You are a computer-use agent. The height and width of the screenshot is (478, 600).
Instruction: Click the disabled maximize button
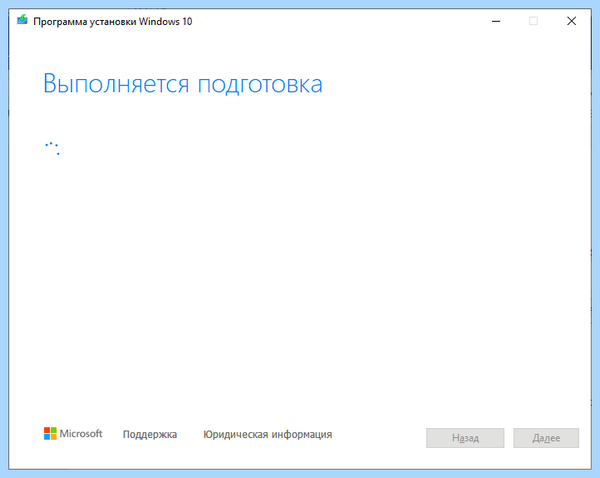[533, 21]
